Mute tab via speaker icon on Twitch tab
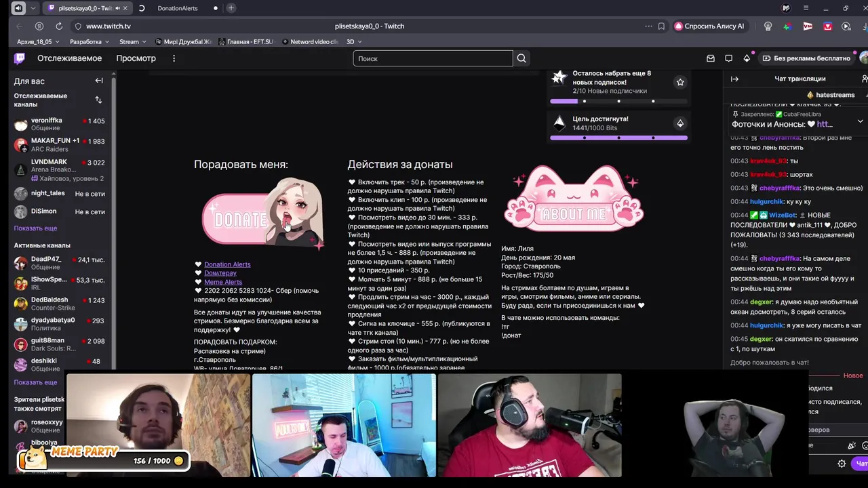 tap(117, 8)
